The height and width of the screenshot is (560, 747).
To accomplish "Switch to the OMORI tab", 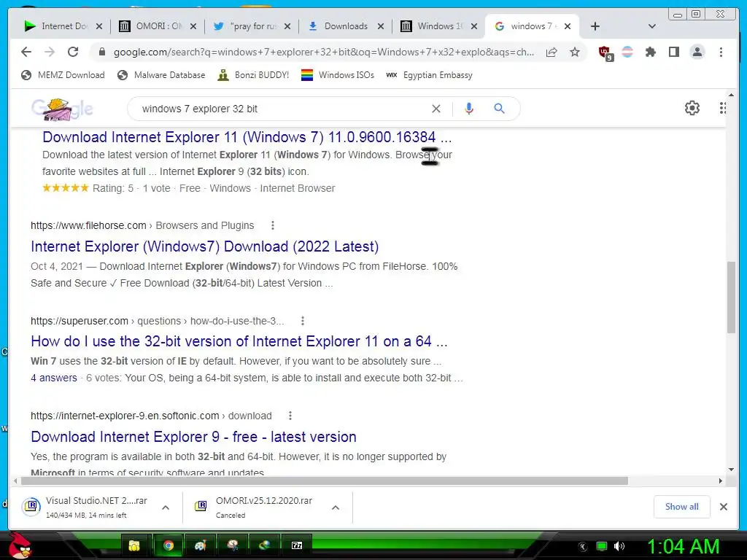I will pos(158,26).
